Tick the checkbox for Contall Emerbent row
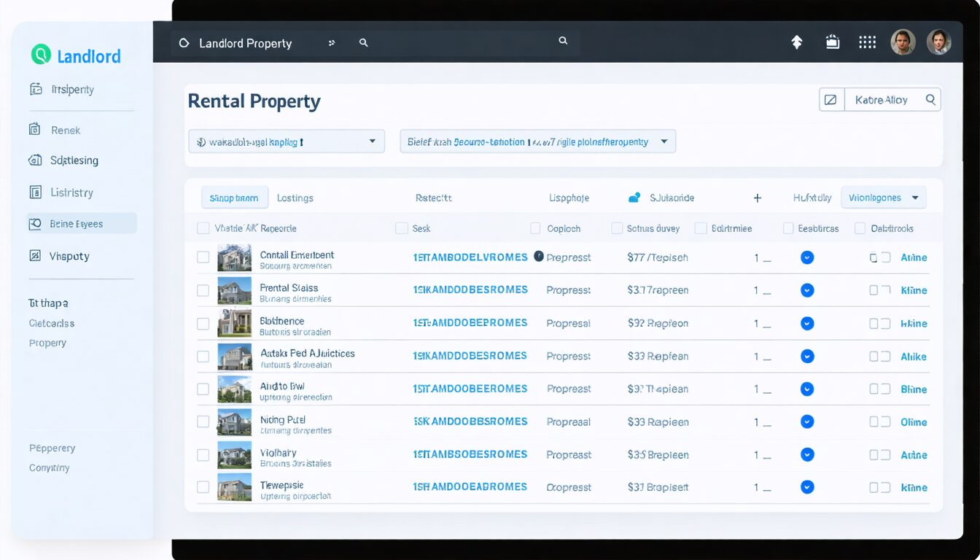 [203, 257]
